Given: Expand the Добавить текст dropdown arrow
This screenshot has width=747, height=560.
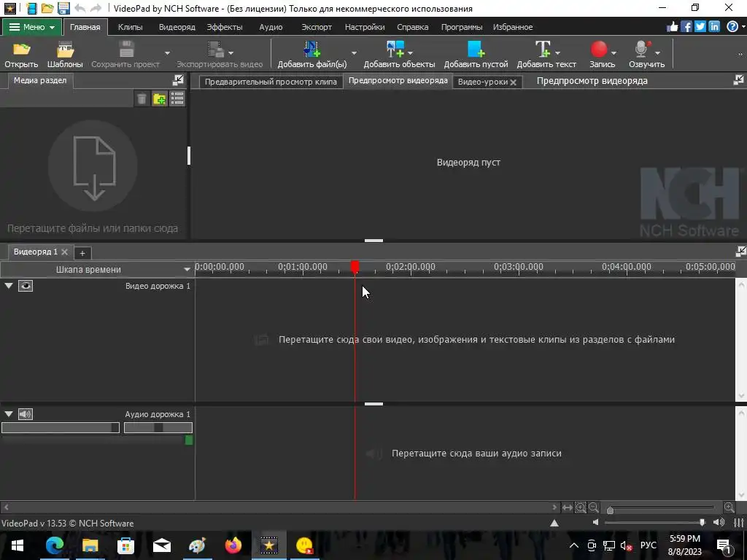Looking at the screenshot, I should pyautogui.click(x=557, y=52).
